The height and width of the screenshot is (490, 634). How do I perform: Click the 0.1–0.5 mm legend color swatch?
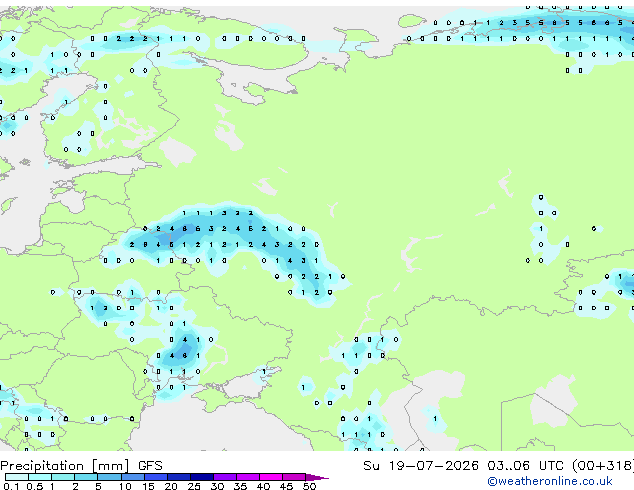tap(17, 477)
